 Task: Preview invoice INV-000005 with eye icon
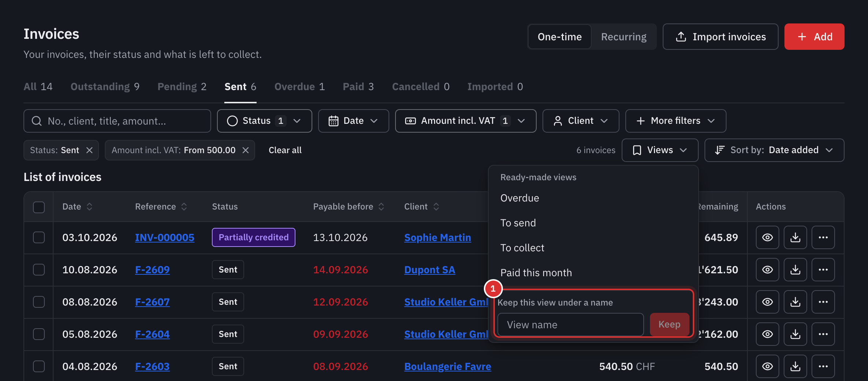[x=767, y=237]
